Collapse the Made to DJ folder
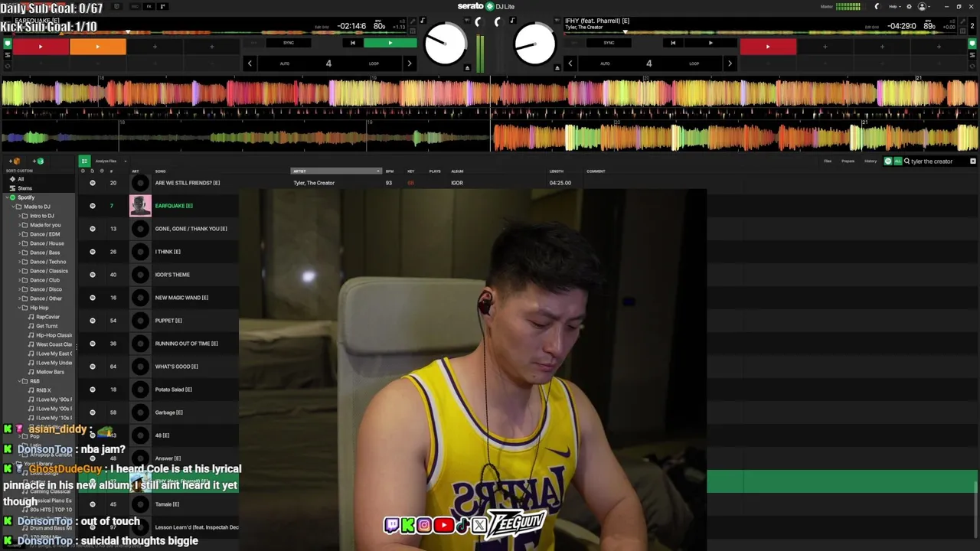Viewport: 980px width, 551px height. tap(12, 207)
